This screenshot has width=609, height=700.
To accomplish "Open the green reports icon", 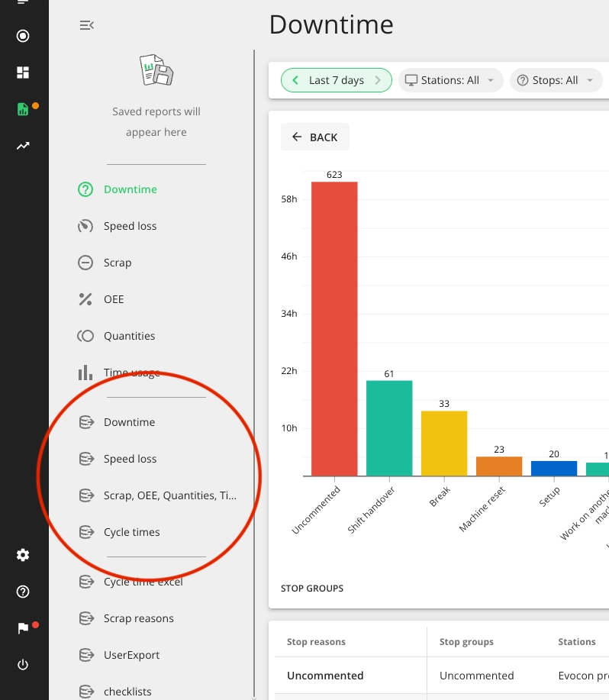I will tap(23, 109).
